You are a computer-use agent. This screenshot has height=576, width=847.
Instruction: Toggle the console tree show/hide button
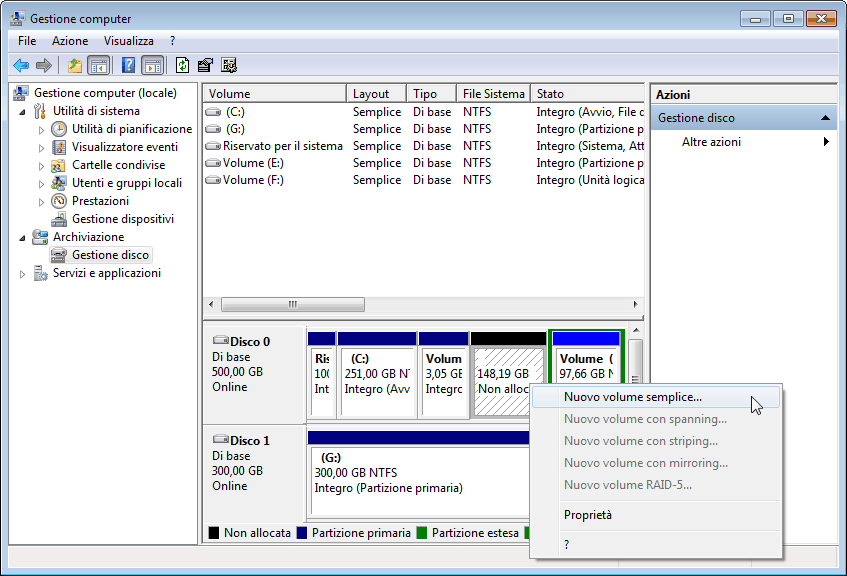(98, 66)
